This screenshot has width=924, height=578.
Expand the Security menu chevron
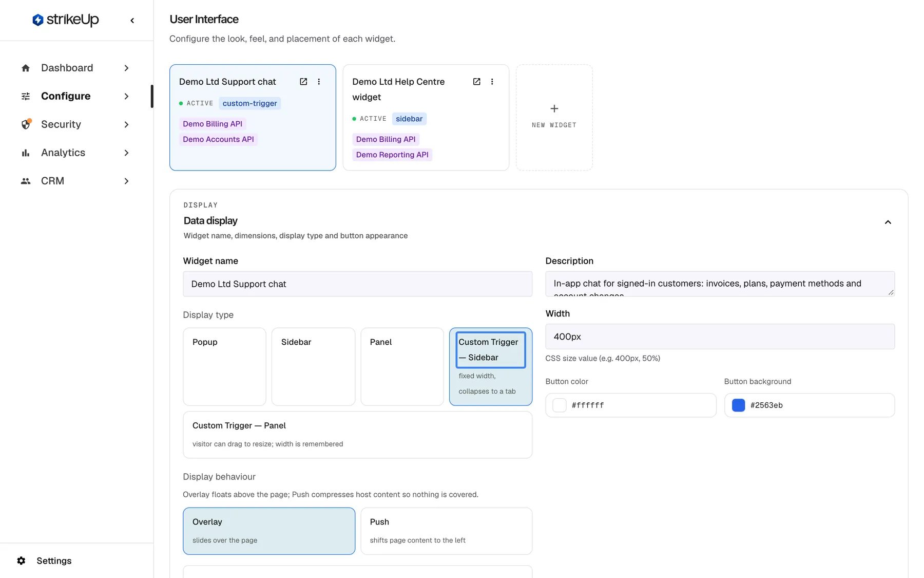126,124
